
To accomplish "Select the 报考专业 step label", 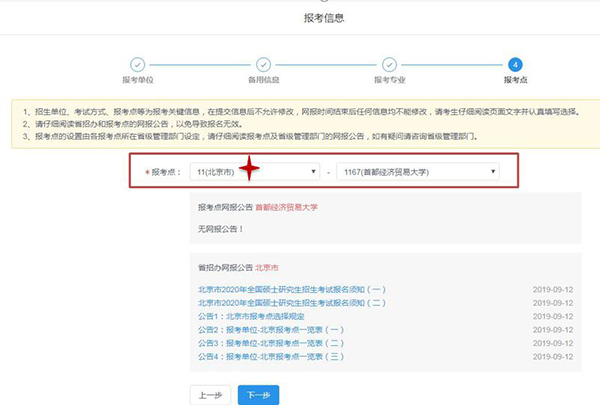I will pos(390,80).
